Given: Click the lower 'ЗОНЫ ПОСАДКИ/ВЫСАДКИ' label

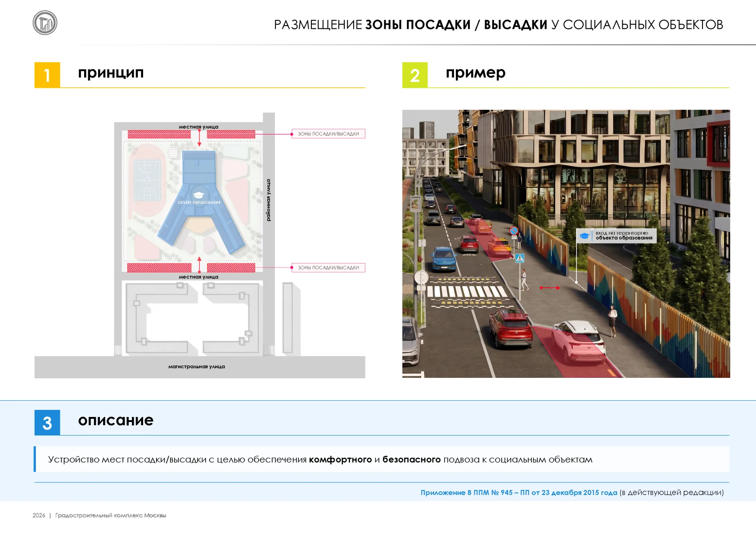Looking at the screenshot, I should pos(328,267).
